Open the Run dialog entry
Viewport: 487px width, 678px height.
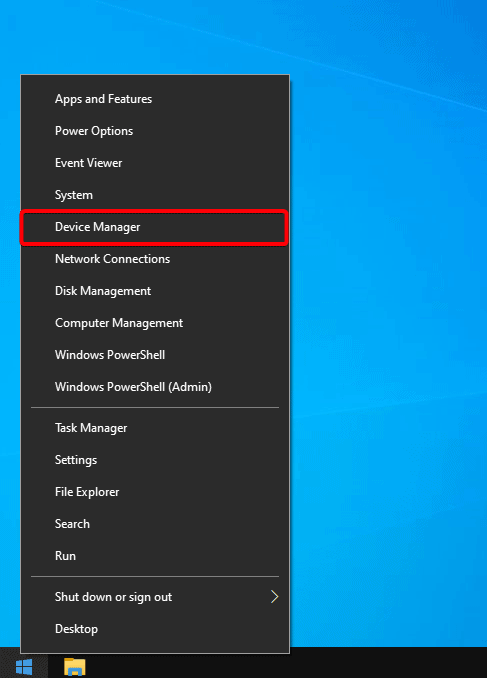click(155, 556)
